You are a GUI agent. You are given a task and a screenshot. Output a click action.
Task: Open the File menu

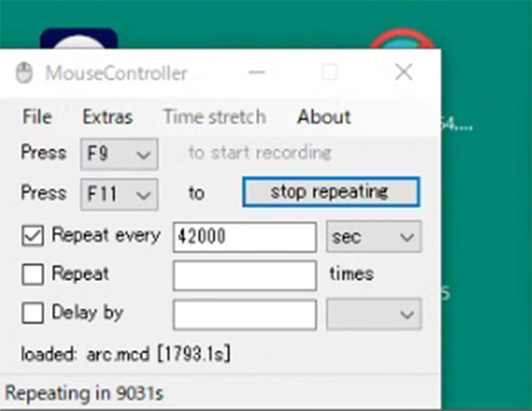pos(37,117)
